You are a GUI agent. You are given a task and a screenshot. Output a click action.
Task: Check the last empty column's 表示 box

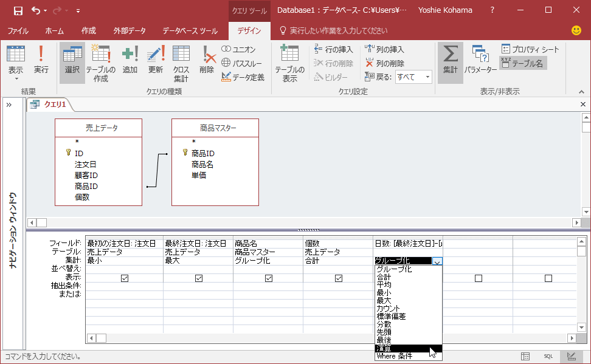tap(548, 278)
